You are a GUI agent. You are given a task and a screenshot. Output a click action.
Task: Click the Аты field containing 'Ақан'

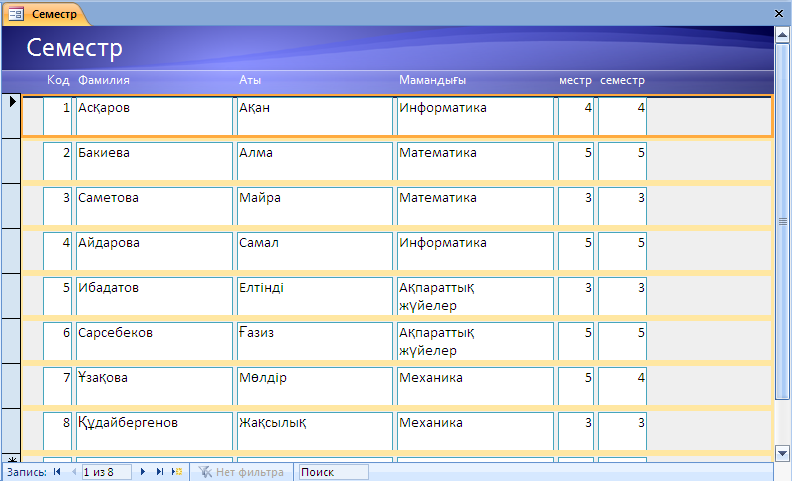pyautogui.click(x=315, y=116)
